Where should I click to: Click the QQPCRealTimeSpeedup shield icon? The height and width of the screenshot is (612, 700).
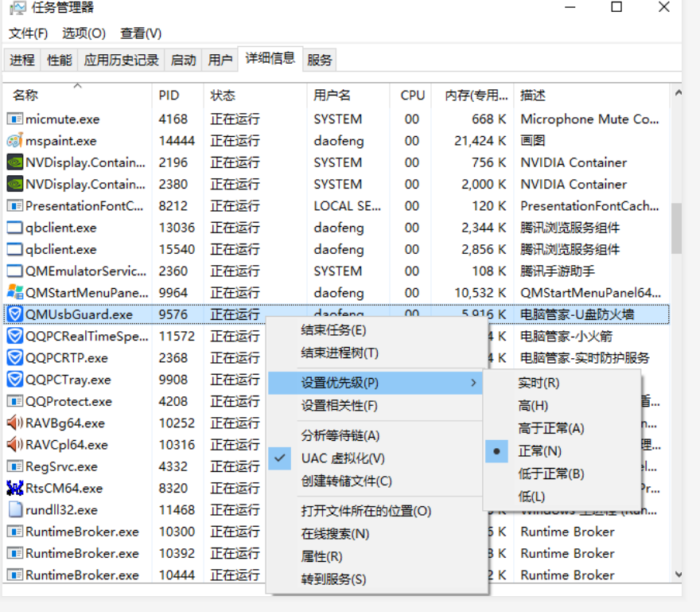pyautogui.click(x=15, y=336)
